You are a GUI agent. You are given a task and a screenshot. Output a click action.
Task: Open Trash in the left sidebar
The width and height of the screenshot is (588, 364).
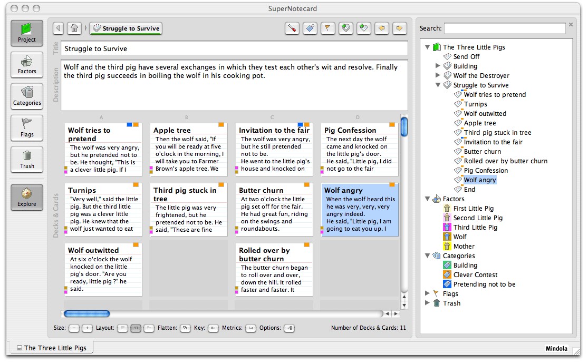click(27, 159)
